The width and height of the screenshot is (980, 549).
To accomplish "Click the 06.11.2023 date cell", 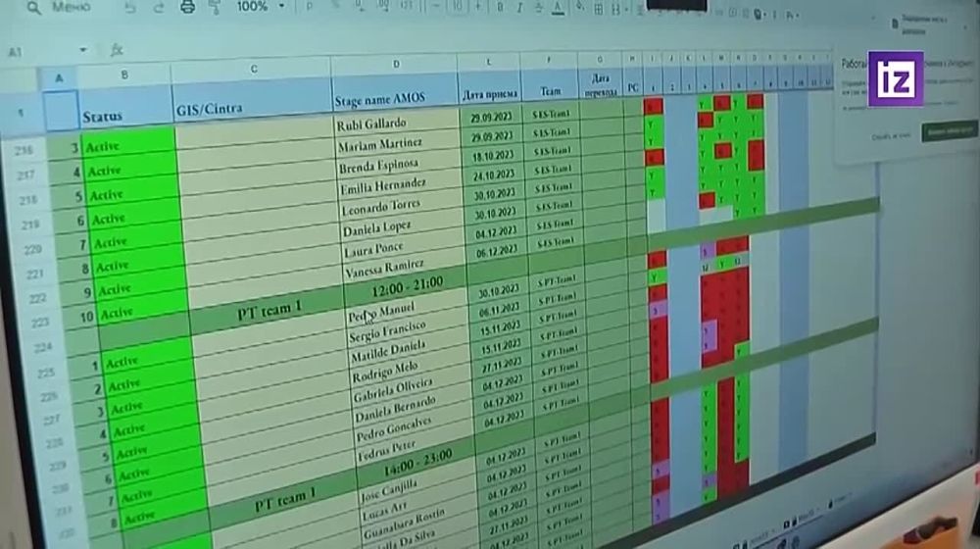I will click(x=500, y=309).
